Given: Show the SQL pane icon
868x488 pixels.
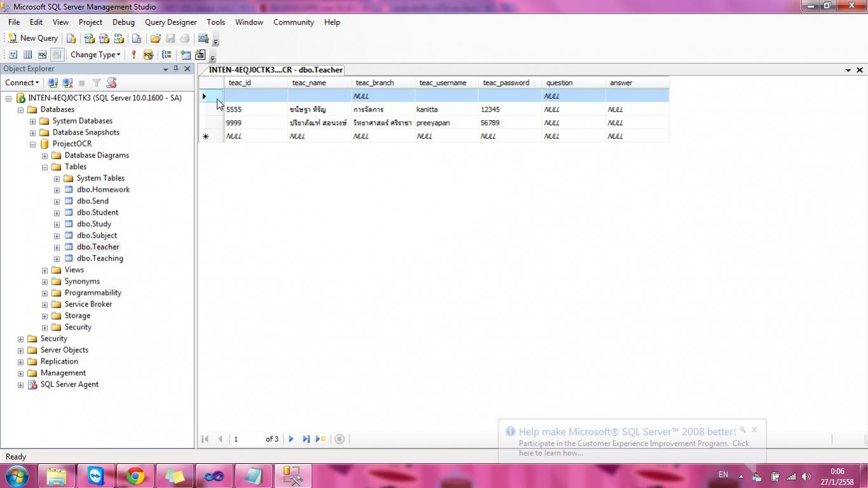Looking at the screenshot, I should pyautogui.click(x=42, y=55).
